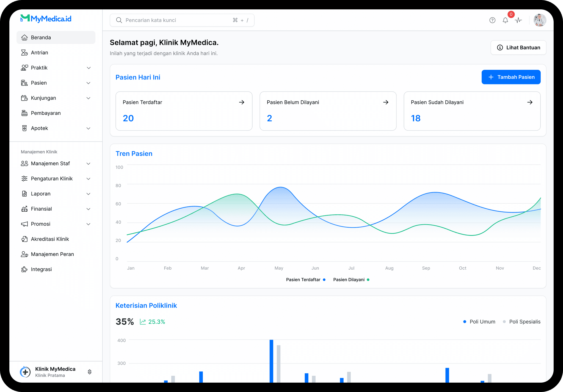Click the Beranda home icon

(x=24, y=37)
